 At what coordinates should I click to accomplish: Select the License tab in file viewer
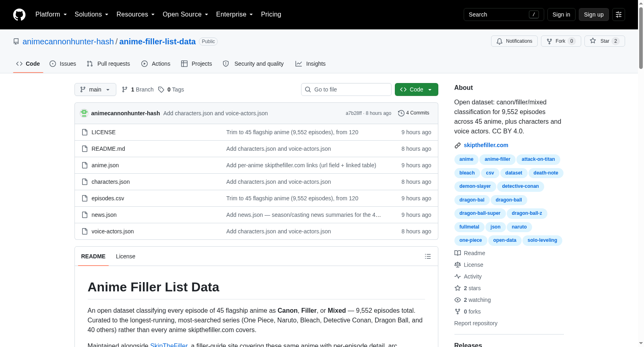point(126,256)
